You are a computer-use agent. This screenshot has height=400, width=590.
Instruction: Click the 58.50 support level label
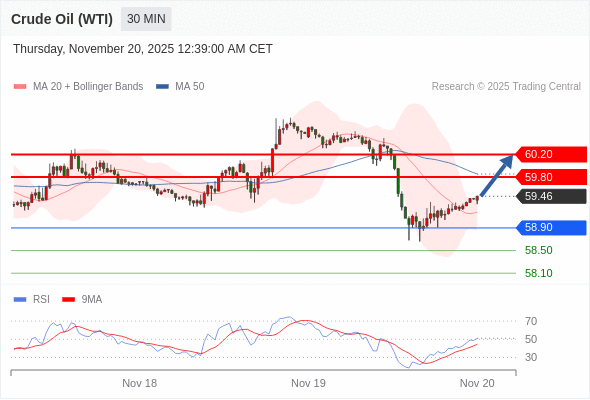click(538, 250)
